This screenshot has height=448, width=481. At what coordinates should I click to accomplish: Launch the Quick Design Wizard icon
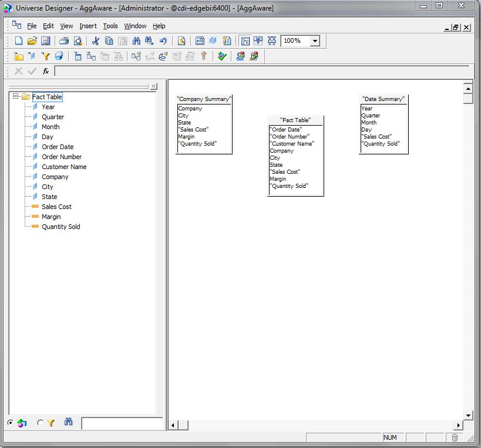181,41
